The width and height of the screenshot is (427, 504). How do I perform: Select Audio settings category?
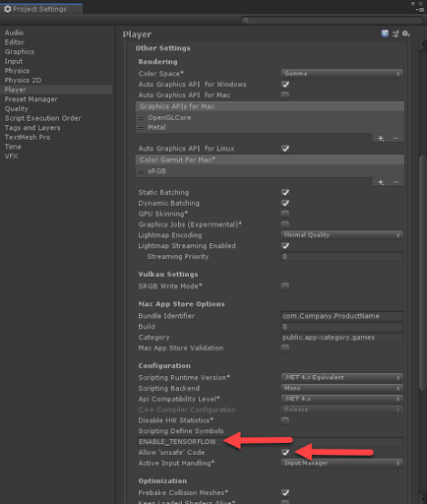(14, 32)
